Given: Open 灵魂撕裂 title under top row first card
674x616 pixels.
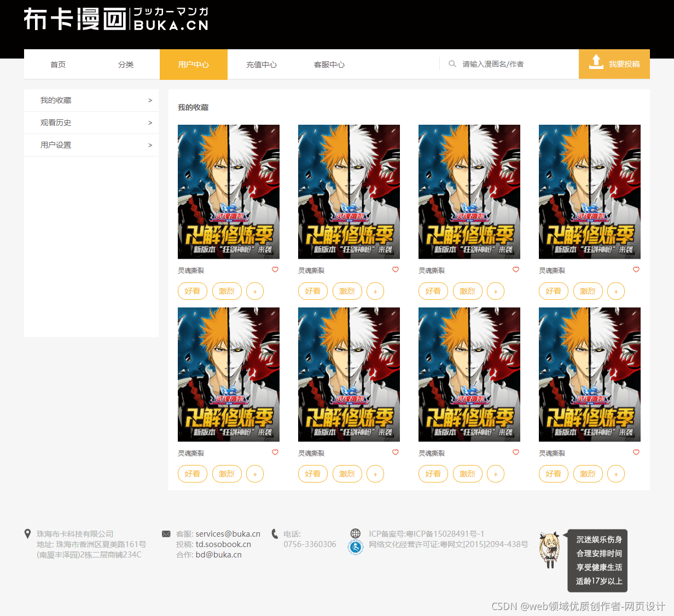Looking at the screenshot, I should [191, 271].
